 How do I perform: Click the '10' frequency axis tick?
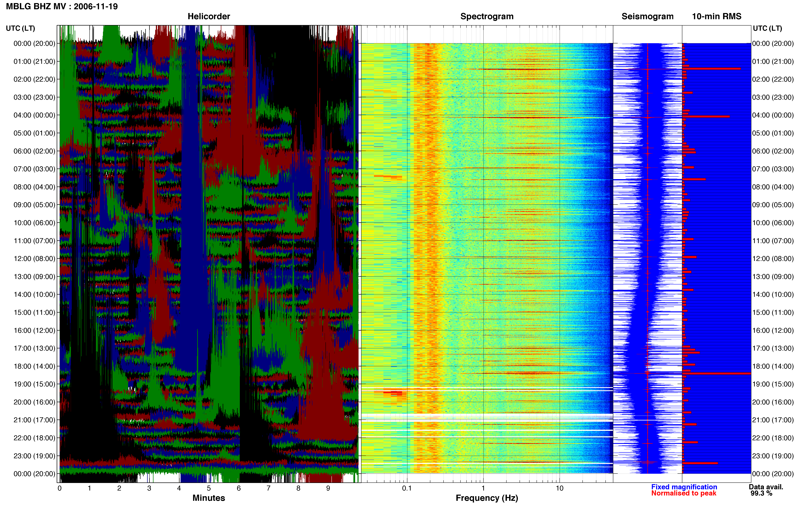(559, 488)
